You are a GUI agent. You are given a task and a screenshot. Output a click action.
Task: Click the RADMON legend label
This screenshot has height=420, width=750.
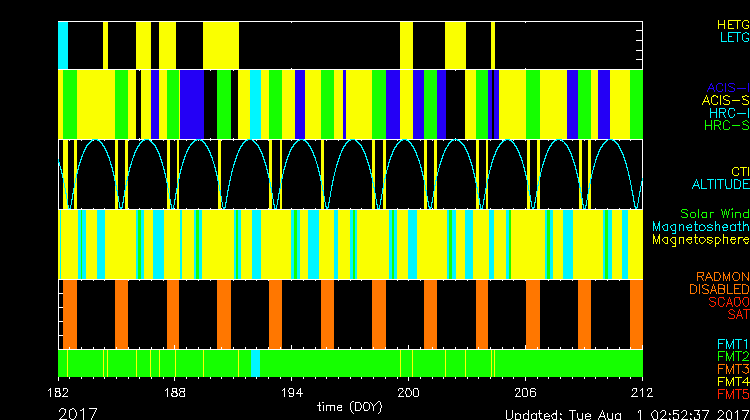coord(720,276)
